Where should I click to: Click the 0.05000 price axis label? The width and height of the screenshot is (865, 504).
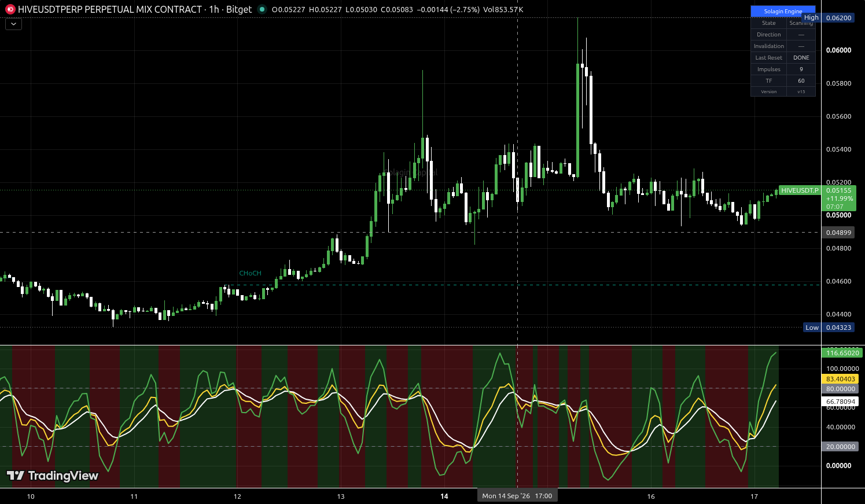coord(838,215)
